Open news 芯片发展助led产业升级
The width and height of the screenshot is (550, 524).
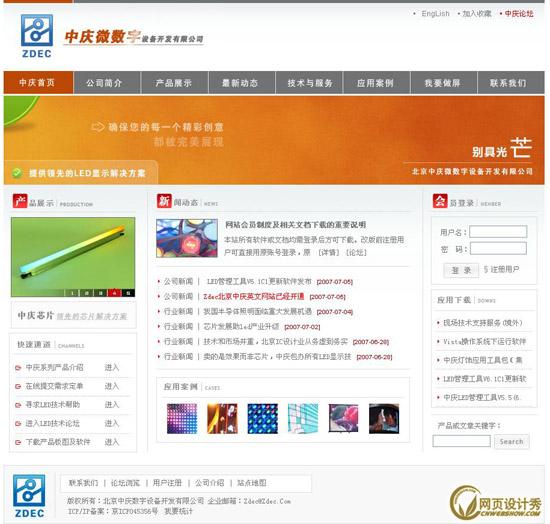[241, 327]
